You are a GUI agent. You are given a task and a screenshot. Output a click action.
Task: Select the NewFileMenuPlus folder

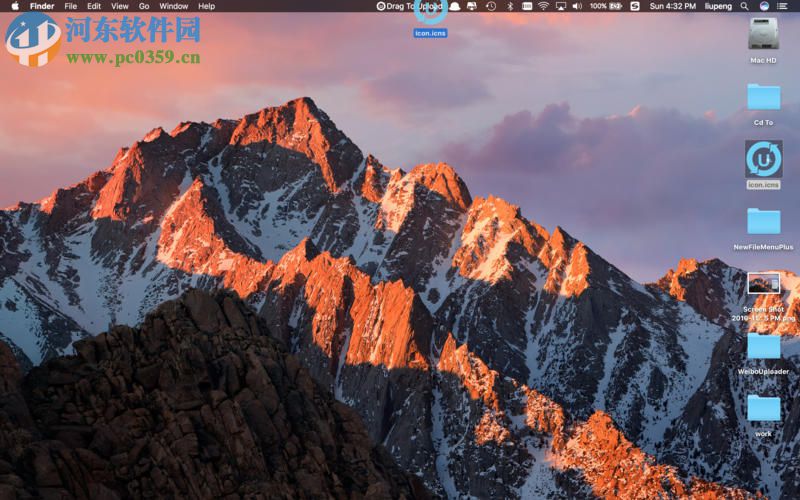pos(763,220)
